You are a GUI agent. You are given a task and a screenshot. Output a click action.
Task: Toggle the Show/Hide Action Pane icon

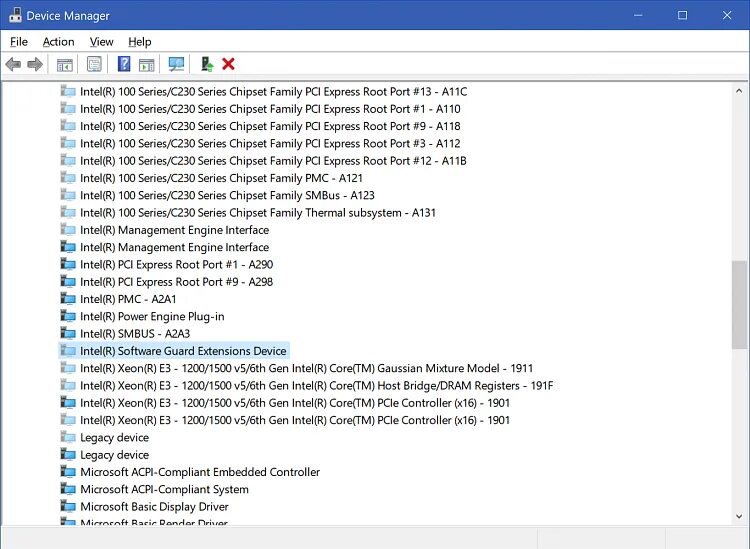coord(146,64)
